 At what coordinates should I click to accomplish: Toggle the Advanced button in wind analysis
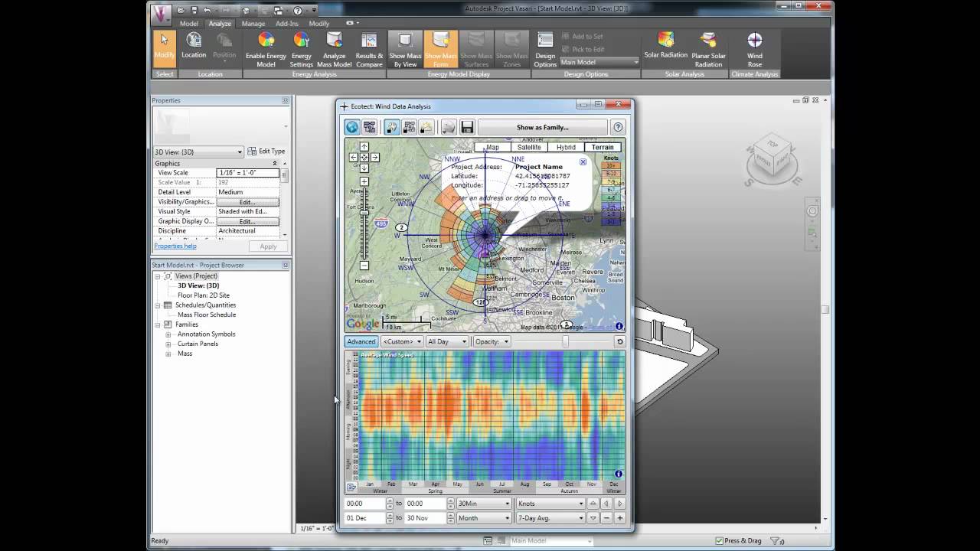click(x=361, y=341)
